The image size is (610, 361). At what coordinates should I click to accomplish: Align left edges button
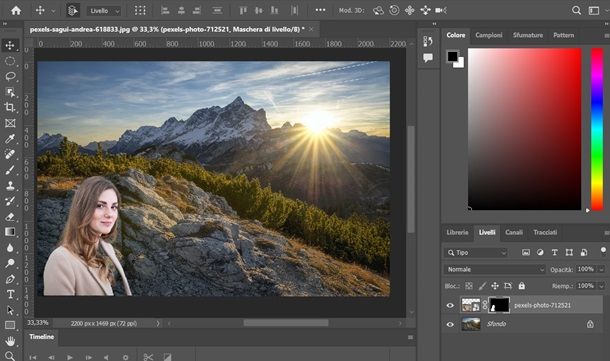click(x=165, y=11)
